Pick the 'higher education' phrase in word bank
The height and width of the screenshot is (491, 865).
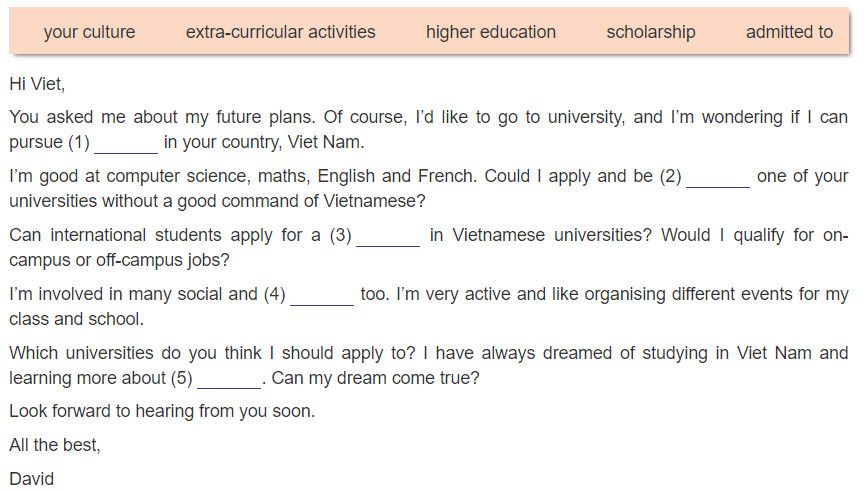coord(490,32)
